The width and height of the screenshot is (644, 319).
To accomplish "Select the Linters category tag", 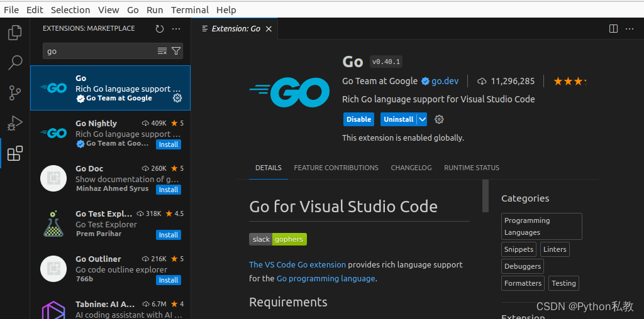I will (x=555, y=249).
